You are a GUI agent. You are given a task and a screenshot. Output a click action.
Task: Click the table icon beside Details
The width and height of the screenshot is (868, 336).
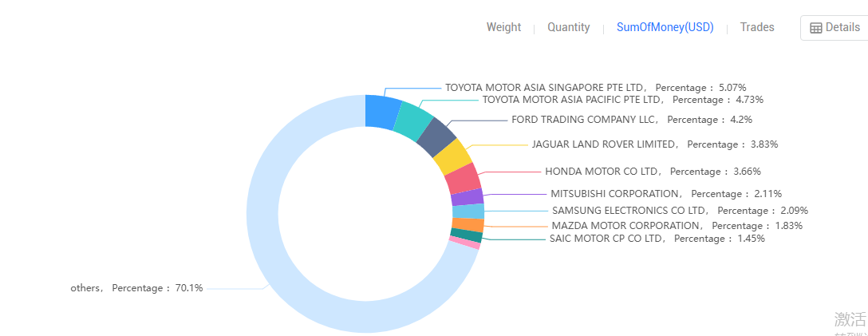[816, 28]
